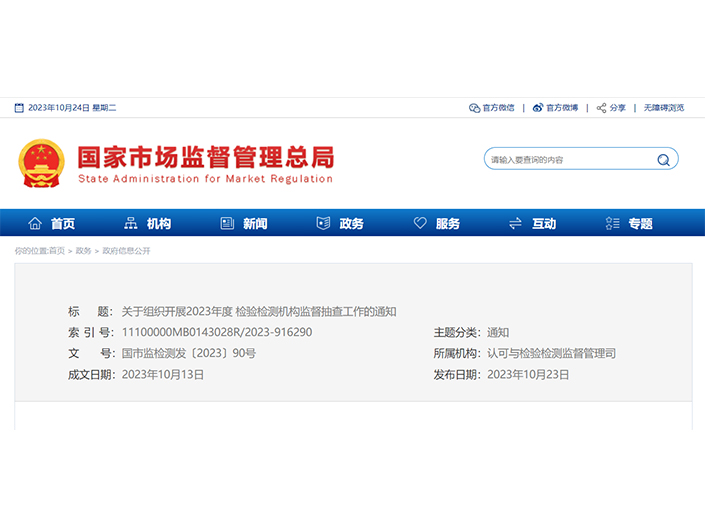The image size is (705, 528).
Task: Click the share (分享) icon
Action: (602, 108)
